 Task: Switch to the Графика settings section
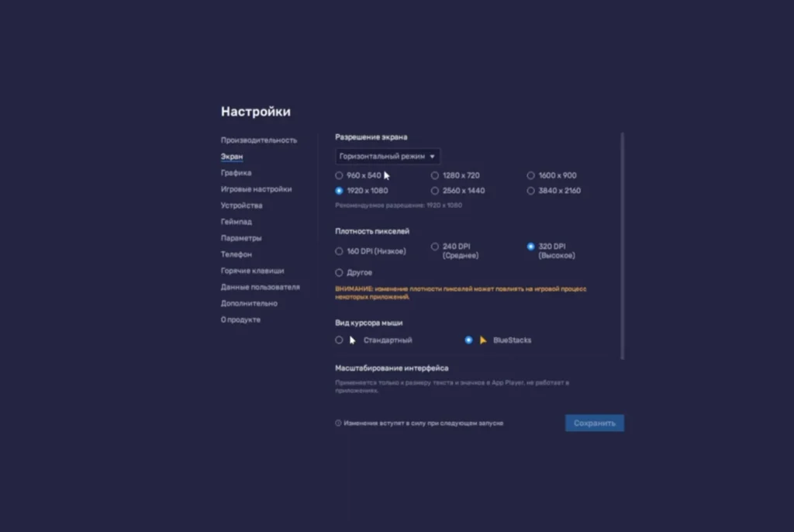pyautogui.click(x=236, y=173)
